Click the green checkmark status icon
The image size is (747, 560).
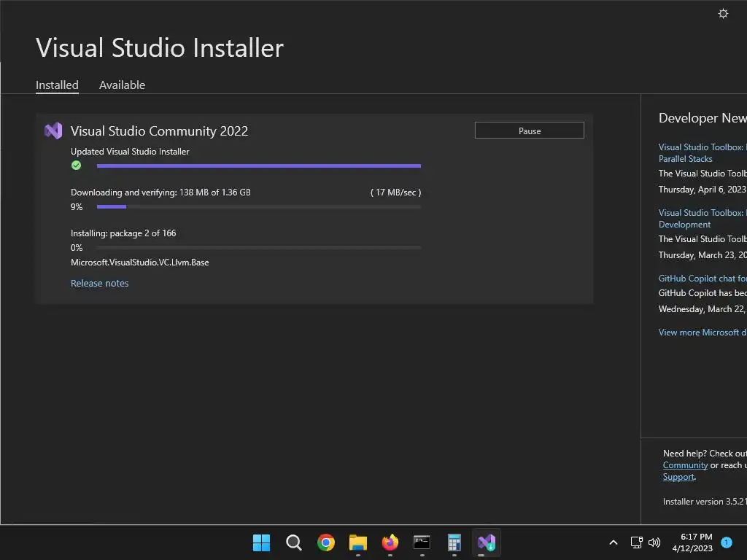(76, 166)
